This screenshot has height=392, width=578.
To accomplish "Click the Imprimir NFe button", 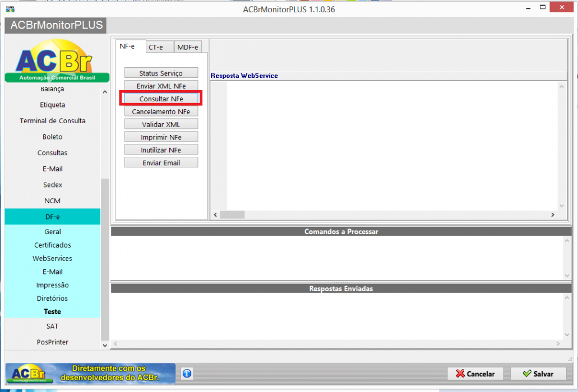I will 161,137.
